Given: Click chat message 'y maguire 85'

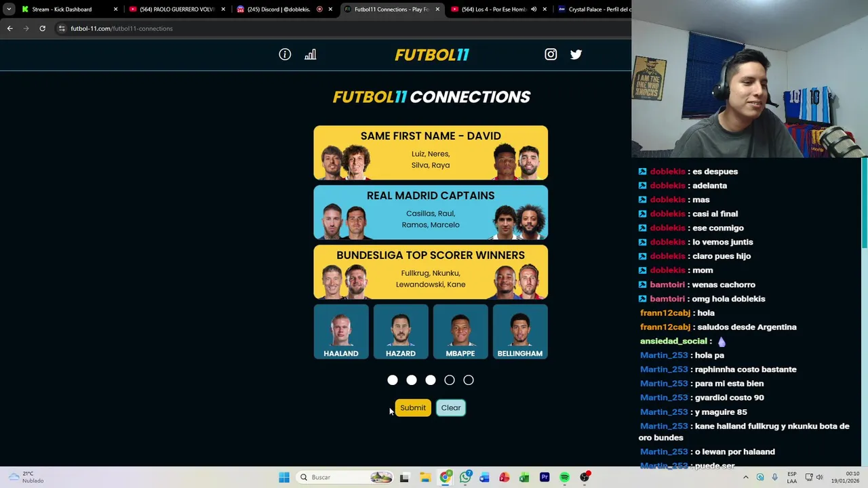Looking at the screenshot, I should click(721, 411).
